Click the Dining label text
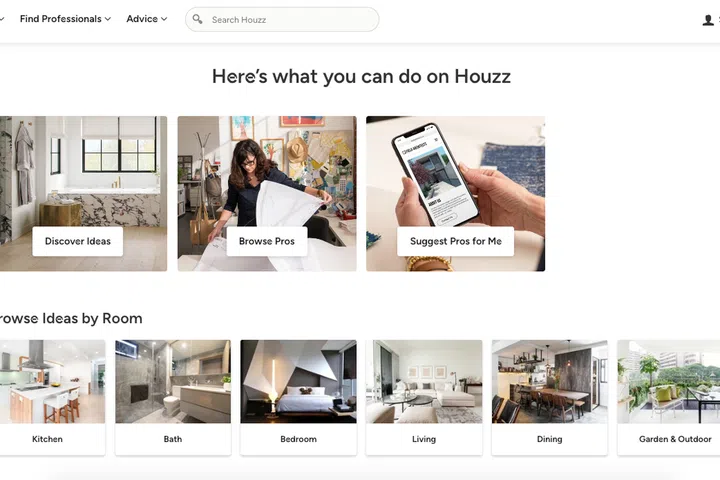 tap(550, 439)
